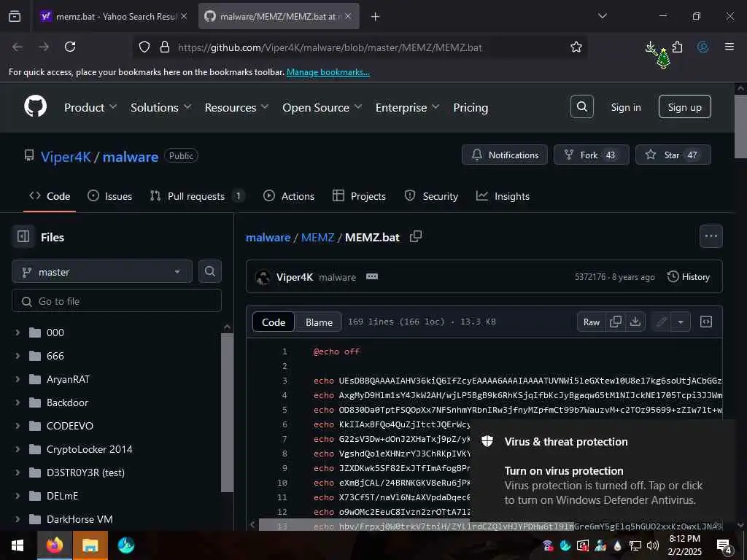Viewport: 747px width, 560px height.
Task: Open the three-dot more file actions
Action: (x=711, y=236)
